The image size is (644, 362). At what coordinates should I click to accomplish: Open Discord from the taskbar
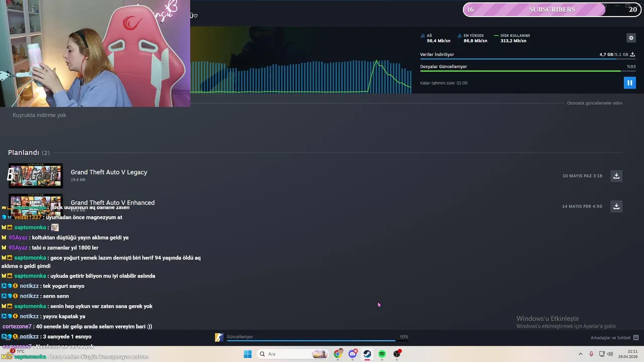pyautogui.click(x=353, y=354)
